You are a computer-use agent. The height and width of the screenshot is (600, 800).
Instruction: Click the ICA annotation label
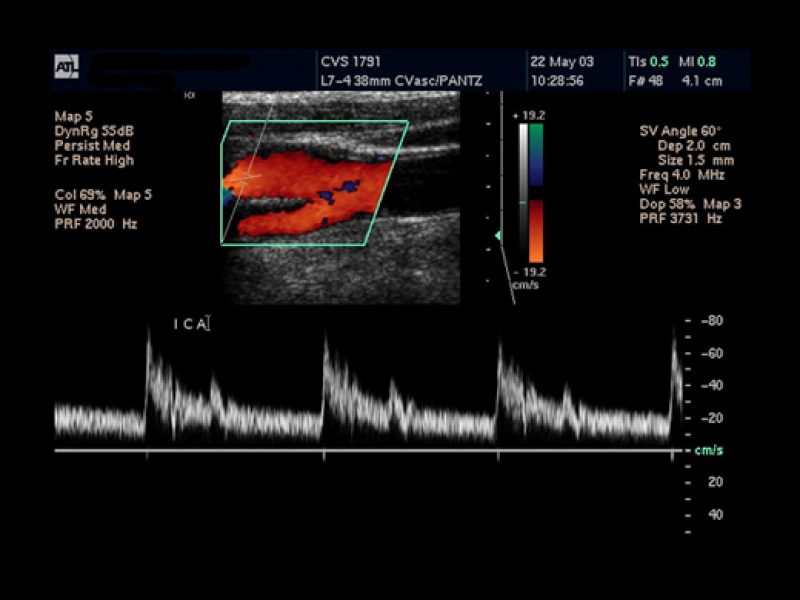click(190, 323)
